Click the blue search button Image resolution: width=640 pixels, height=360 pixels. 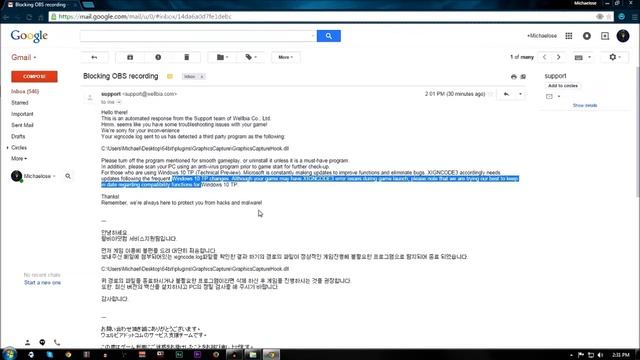pyautogui.click(x=329, y=36)
